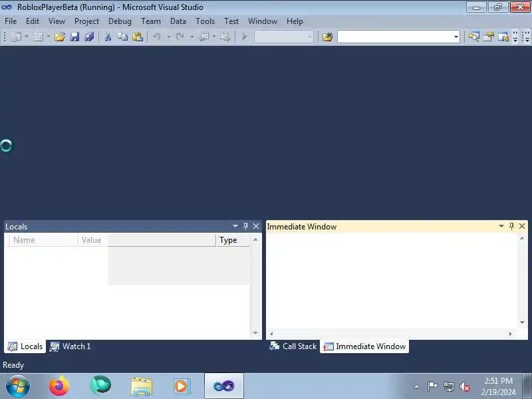This screenshot has height=399, width=532.
Task: Open the Redo history dropdown arrow
Action: (192, 37)
